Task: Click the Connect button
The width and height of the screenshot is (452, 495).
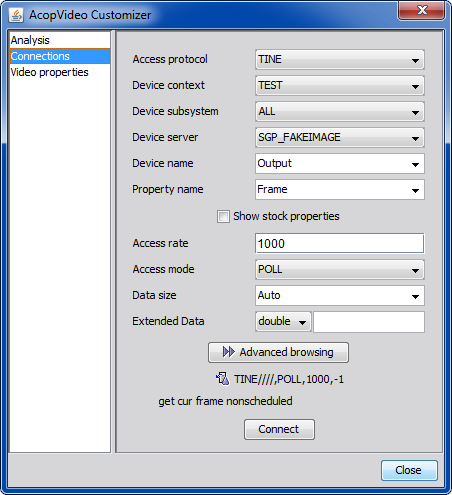Action: pos(279,429)
